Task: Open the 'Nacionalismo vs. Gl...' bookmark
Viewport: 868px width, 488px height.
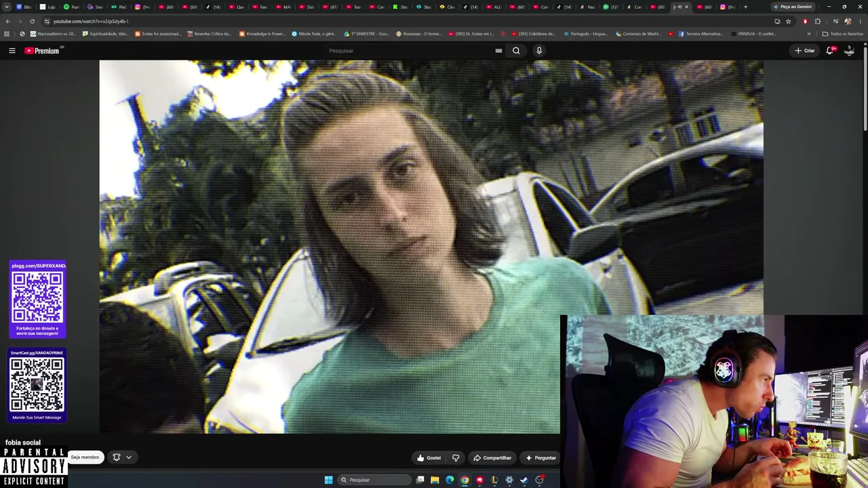Action: coord(53,34)
